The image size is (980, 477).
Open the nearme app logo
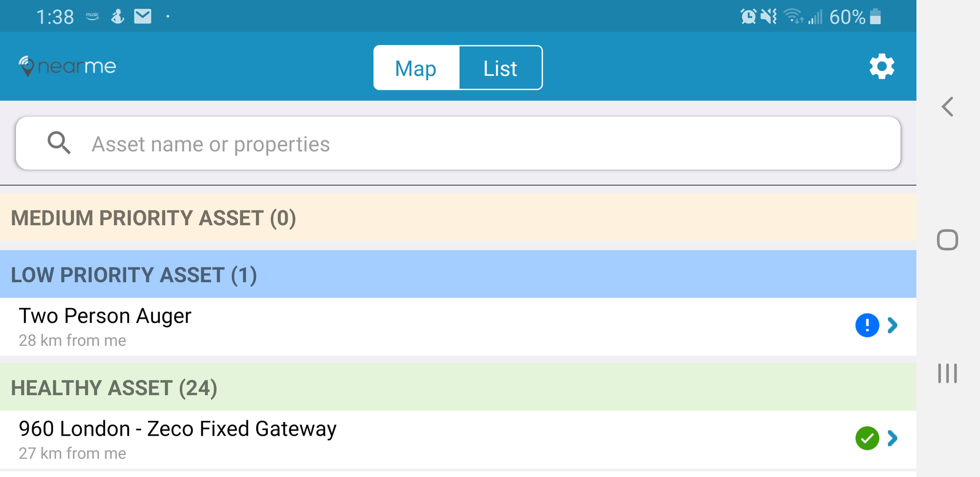67,66
